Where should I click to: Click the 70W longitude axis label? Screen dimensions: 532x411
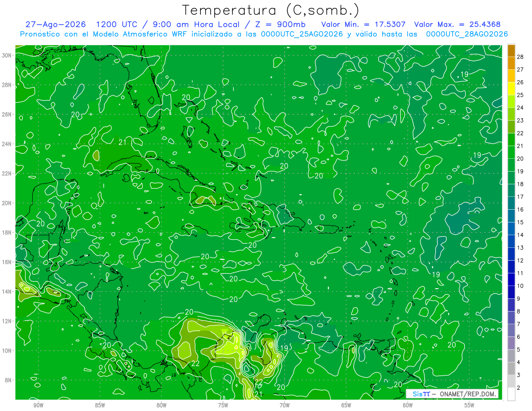(285, 405)
